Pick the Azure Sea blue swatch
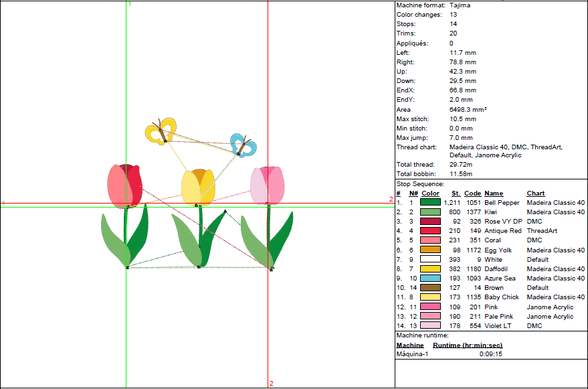 click(430, 278)
